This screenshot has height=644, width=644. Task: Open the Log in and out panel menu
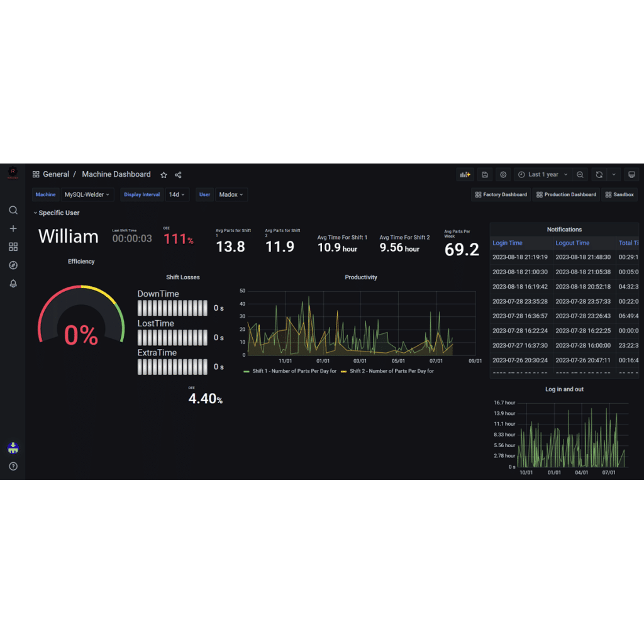[564, 389]
